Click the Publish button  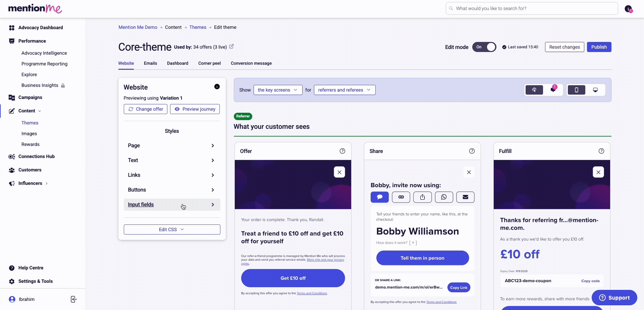(599, 47)
